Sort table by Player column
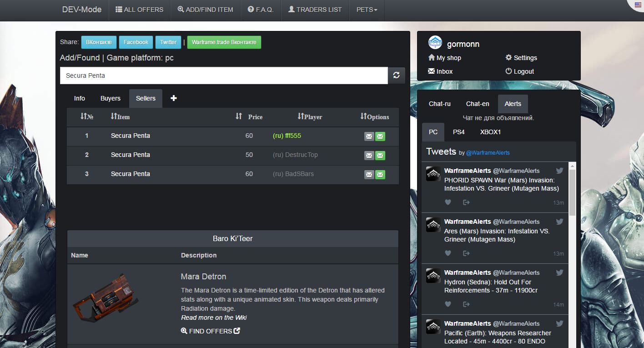This screenshot has width=644, height=348. click(x=310, y=116)
